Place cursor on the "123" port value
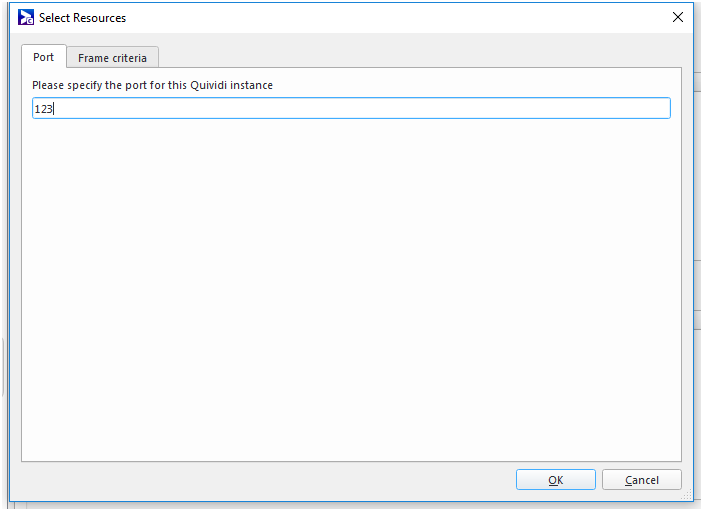 pos(43,109)
